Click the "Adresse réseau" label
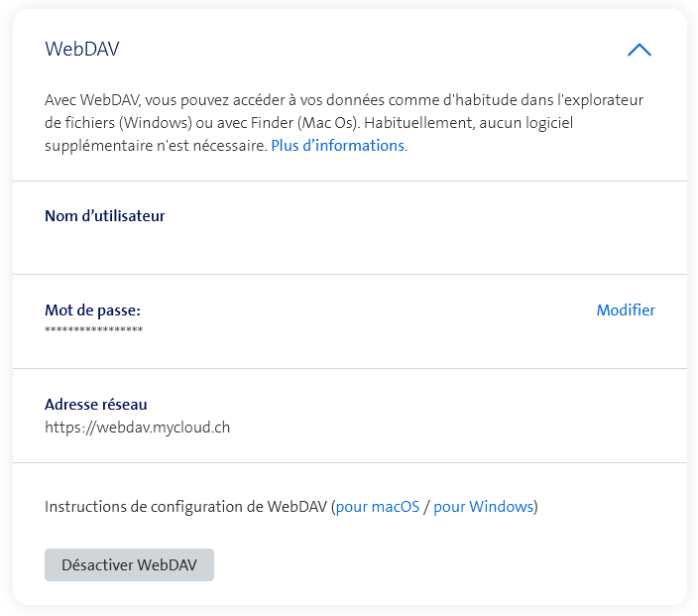The height and width of the screenshot is (616, 698). coord(96,404)
